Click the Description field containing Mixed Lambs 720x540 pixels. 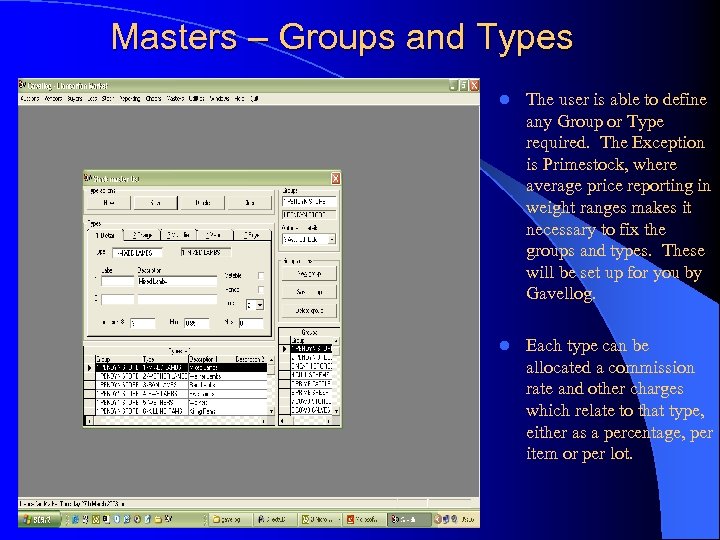pos(177,281)
